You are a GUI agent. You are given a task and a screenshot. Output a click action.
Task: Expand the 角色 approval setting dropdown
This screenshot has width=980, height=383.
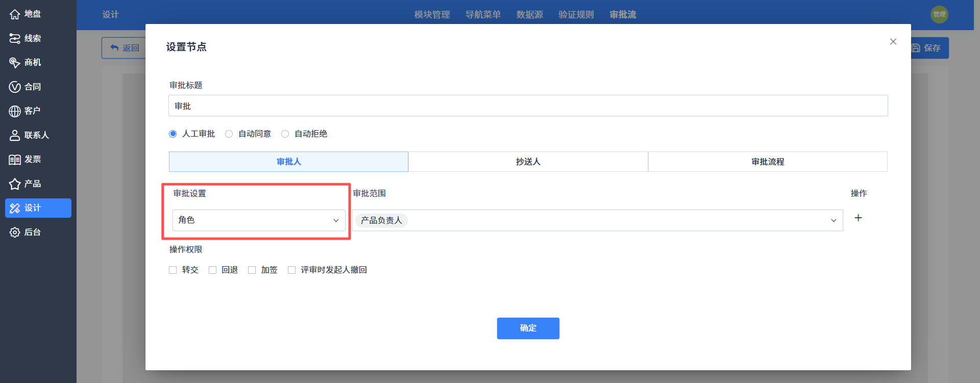pos(259,220)
